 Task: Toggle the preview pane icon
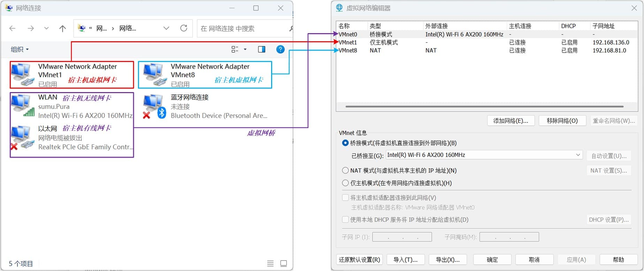[261, 50]
